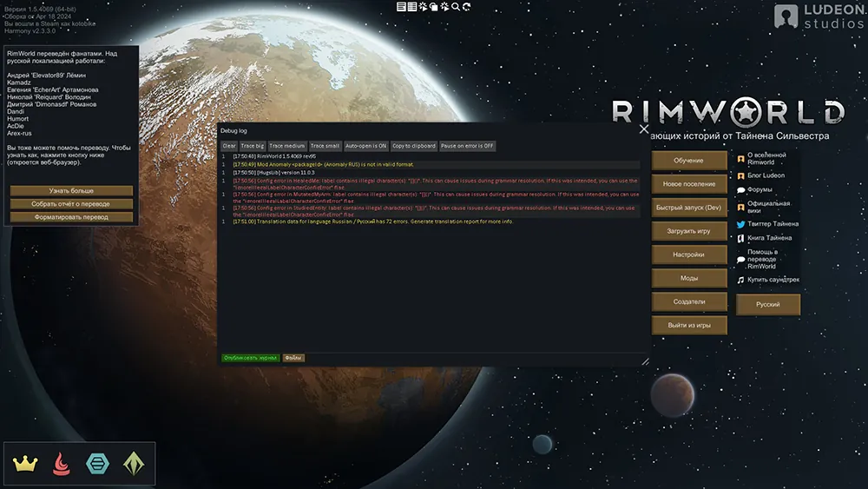Open the Моды (Mods) menu entry
868x489 pixels.
688,279
